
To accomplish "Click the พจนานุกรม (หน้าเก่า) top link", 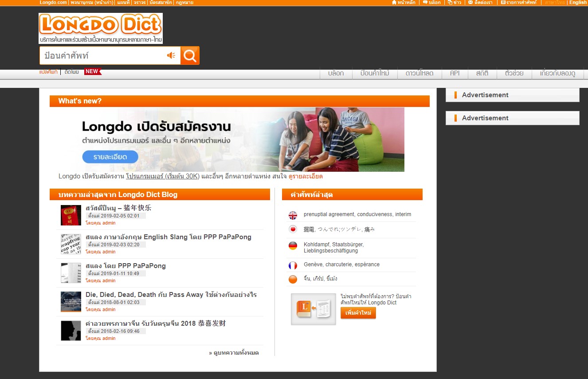I will (92, 3).
